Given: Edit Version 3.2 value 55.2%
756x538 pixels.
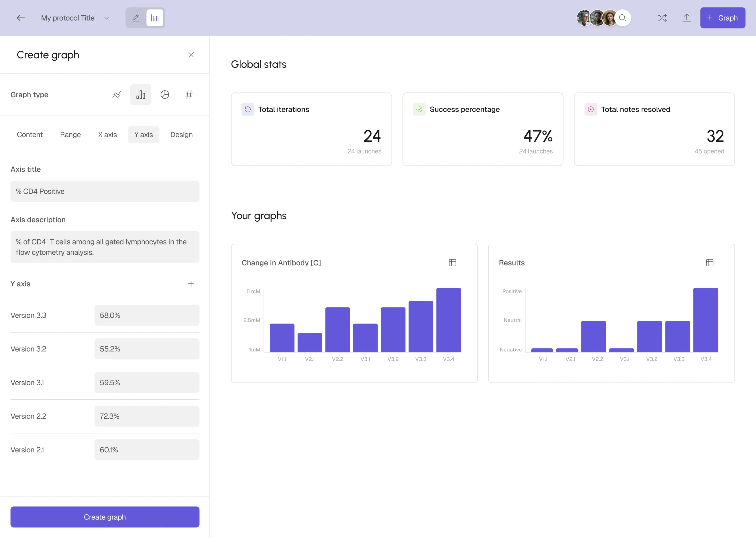Looking at the screenshot, I should pyautogui.click(x=147, y=349).
